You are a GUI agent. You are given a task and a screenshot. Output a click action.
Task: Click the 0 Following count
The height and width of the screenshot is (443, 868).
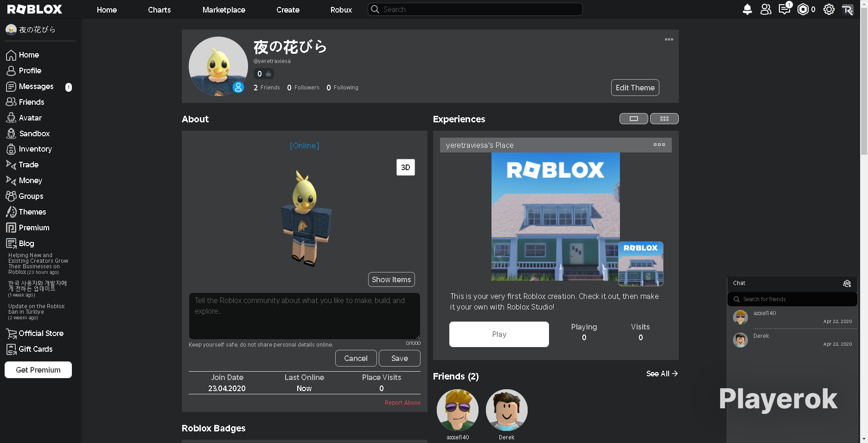(x=342, y=88)
